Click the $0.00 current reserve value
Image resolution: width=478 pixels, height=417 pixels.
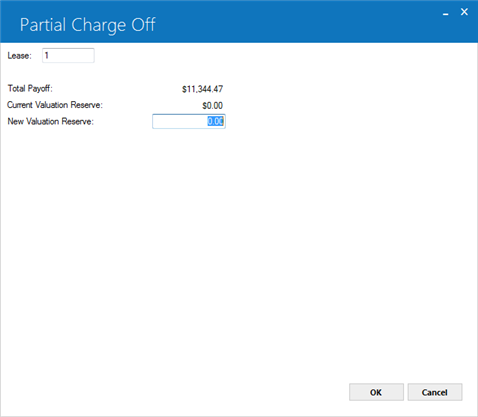(x=212, y=106)
